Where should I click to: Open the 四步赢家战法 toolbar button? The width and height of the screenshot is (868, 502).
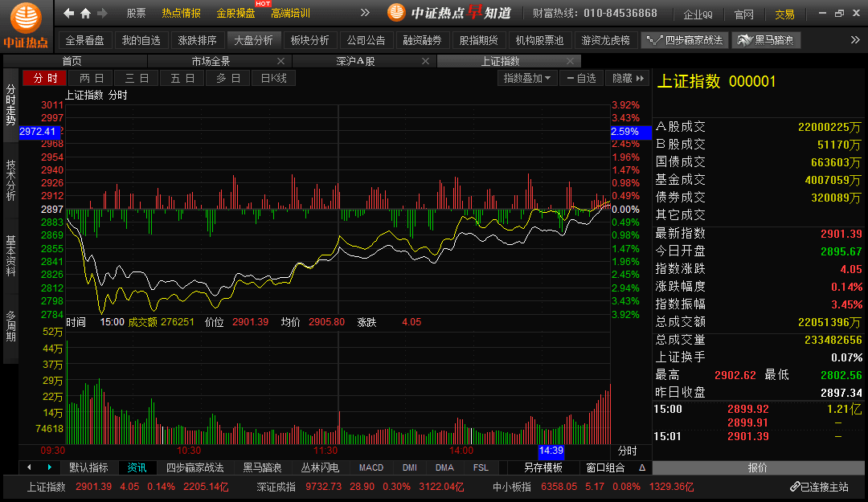[685, 40]
